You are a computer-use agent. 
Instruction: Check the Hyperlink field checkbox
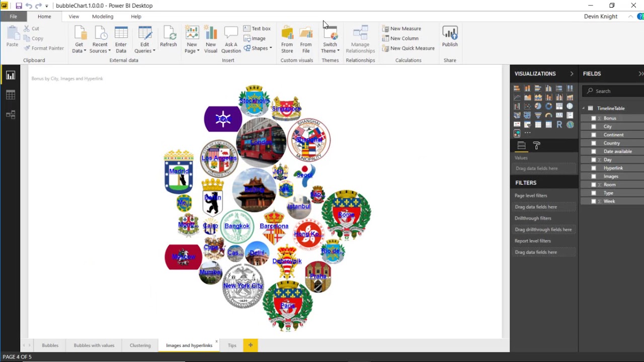click(594, 168)
